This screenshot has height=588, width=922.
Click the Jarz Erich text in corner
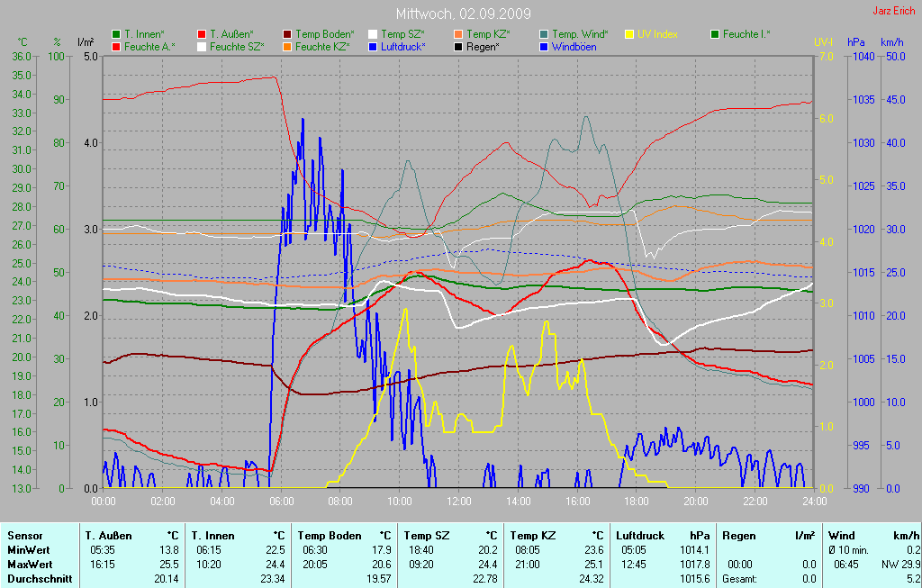click(x=895, y=12)
